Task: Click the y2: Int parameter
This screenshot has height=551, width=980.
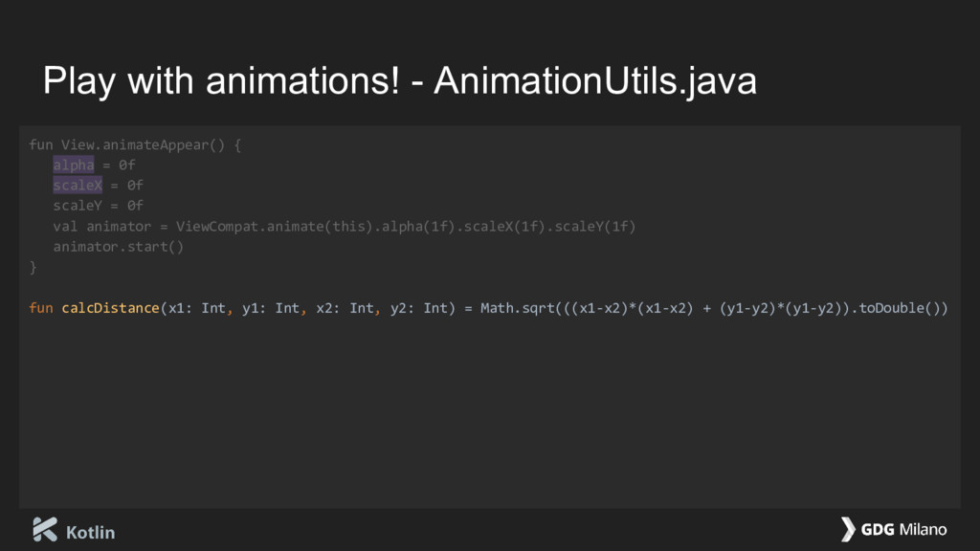Action: coord(419,308)
